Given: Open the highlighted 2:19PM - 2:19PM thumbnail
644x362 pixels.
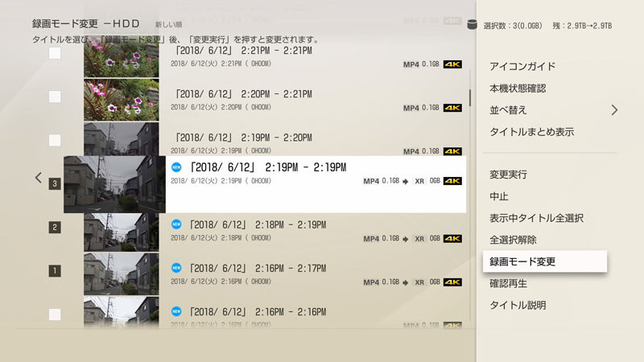Looking at the screenshot, I should point(114,184).
